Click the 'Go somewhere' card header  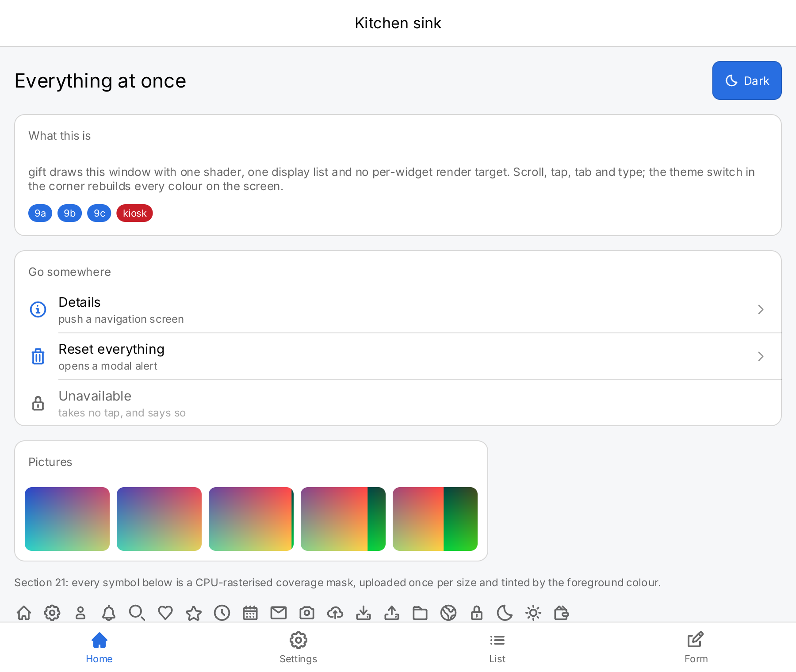tap(70, 272)
